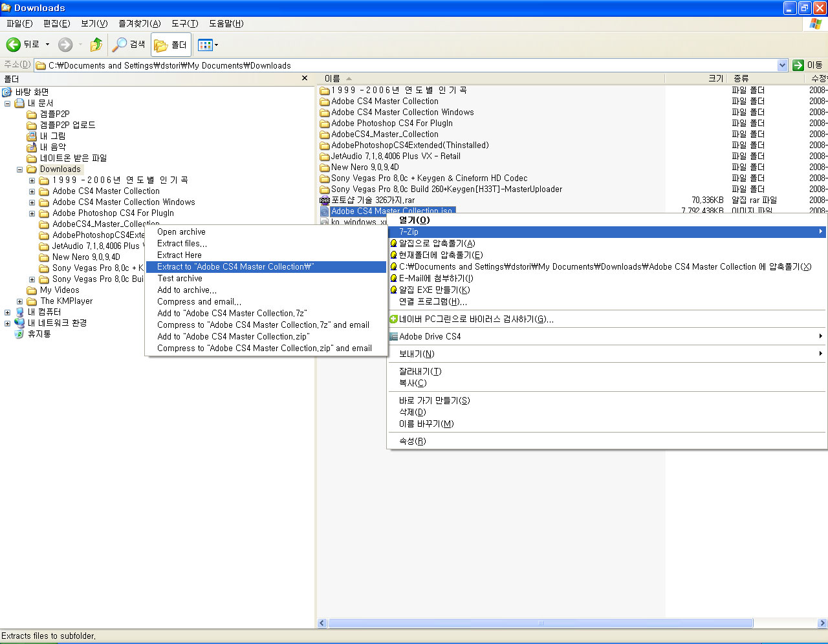Choose Open archive in 7-Zip submenu
Image resolution: width=828 pixels, height=644 pixels.
pos(266,231)
